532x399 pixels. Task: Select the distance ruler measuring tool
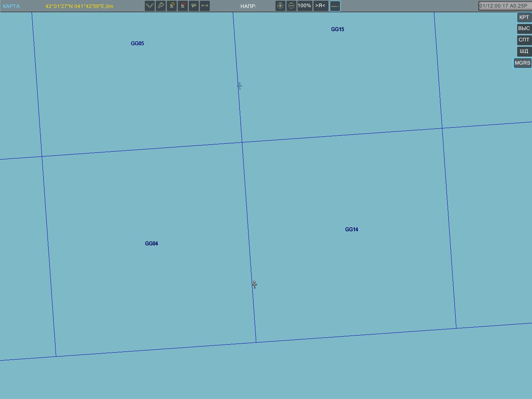pos(205,6)
